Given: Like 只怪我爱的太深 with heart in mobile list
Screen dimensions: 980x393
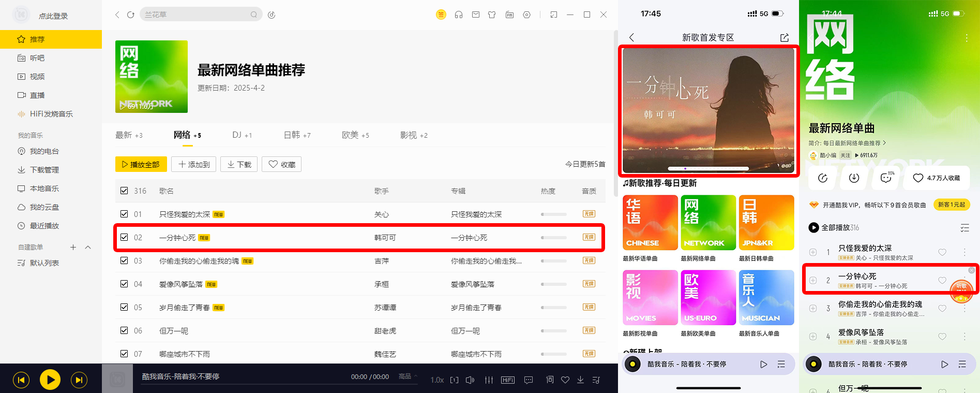Looking at the screenshot, I should coord(942,252).
